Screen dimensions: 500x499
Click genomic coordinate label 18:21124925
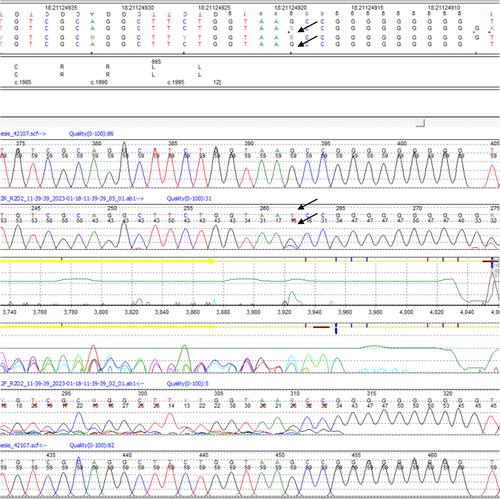(x=214, y=7)
